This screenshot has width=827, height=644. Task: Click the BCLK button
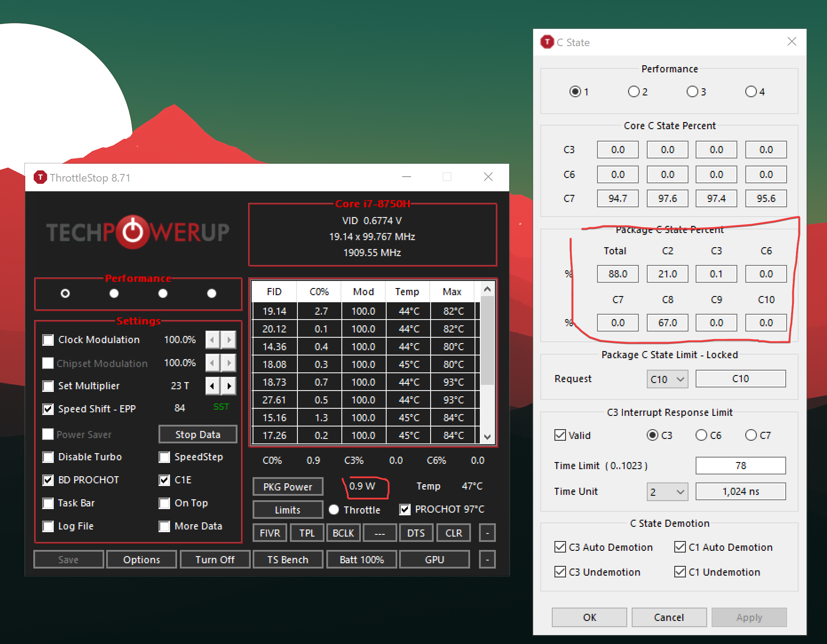click(x=343, y=533)
